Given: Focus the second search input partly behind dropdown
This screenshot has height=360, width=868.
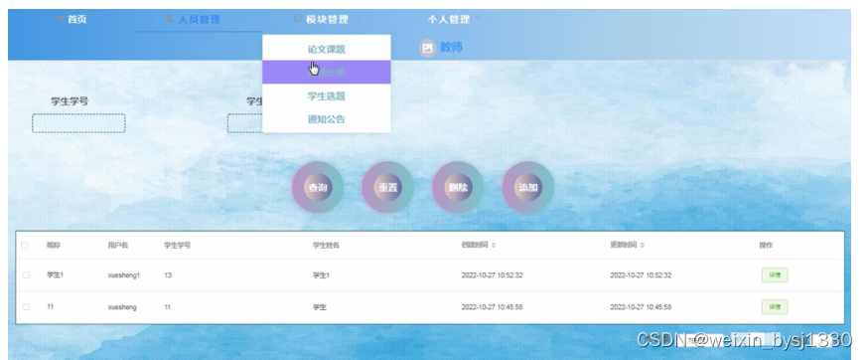Looking at the screenshot, I should [244, 123].
